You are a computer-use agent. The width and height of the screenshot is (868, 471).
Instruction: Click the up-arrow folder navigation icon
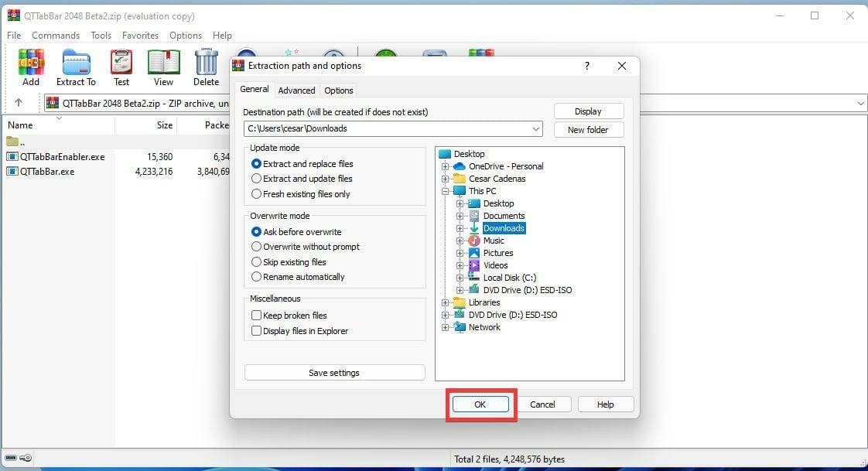click(x=19, y=102)
